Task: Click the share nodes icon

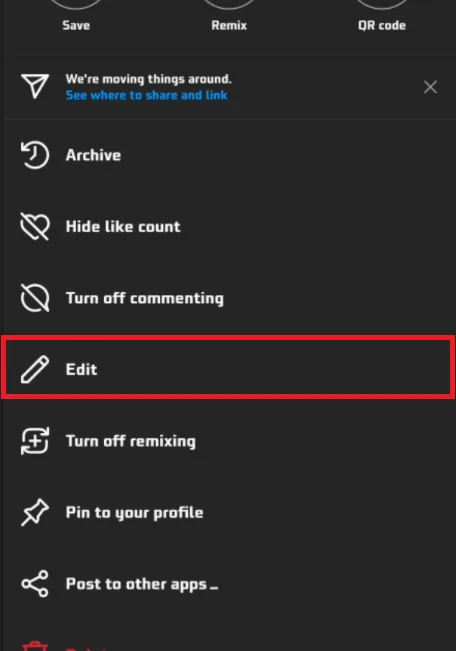Action: [35, 583]
